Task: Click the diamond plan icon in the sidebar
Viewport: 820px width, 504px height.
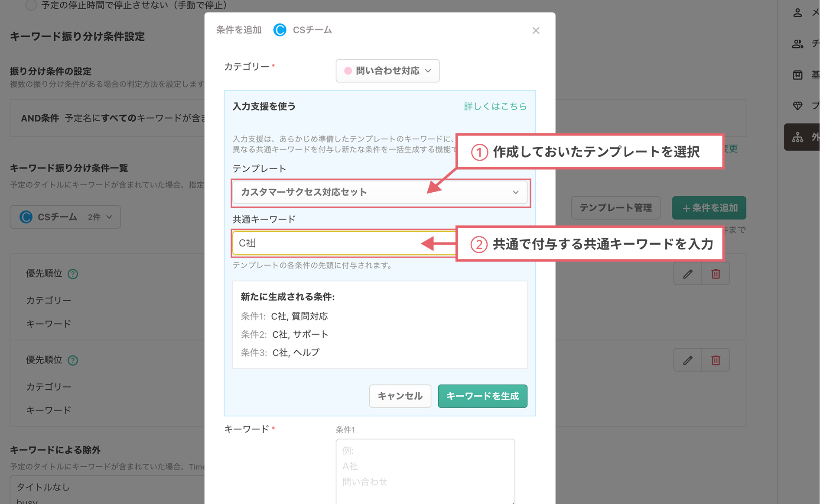Action: click(x=797, y=106)
